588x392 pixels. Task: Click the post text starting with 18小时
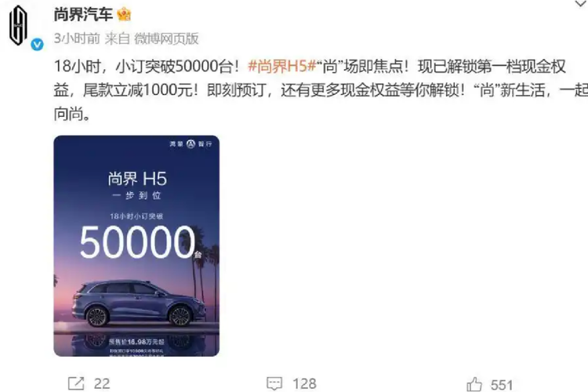pyautogui.click(x=321, y=90)
